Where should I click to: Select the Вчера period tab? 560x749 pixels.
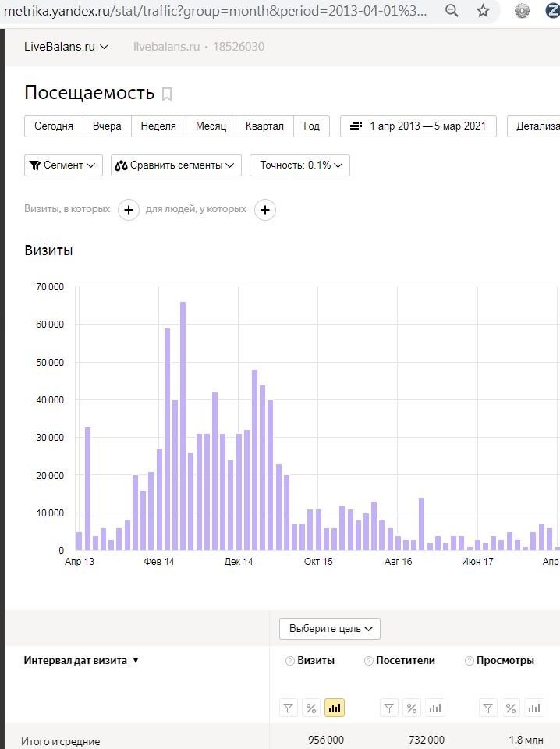tap(107, 126)
